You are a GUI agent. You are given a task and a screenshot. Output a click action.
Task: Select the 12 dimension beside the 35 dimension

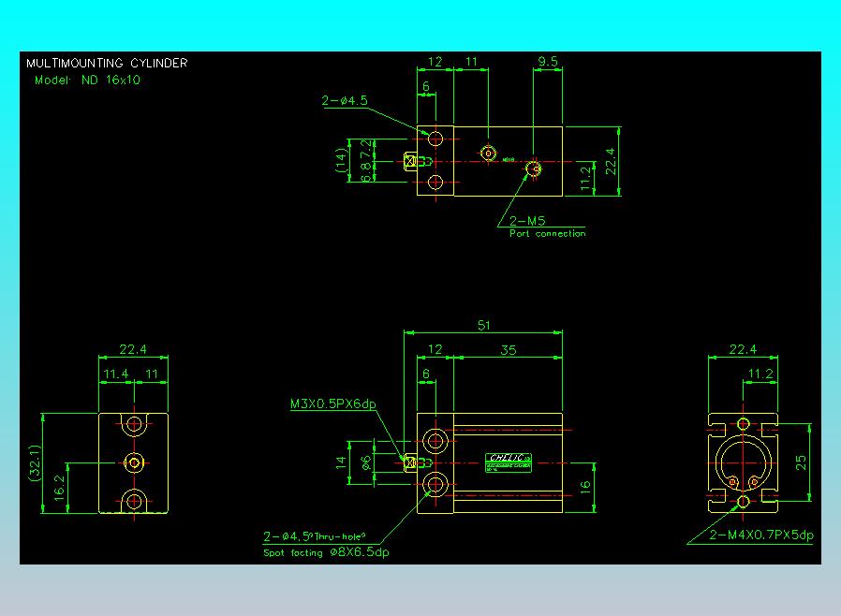tap(435, 349)
